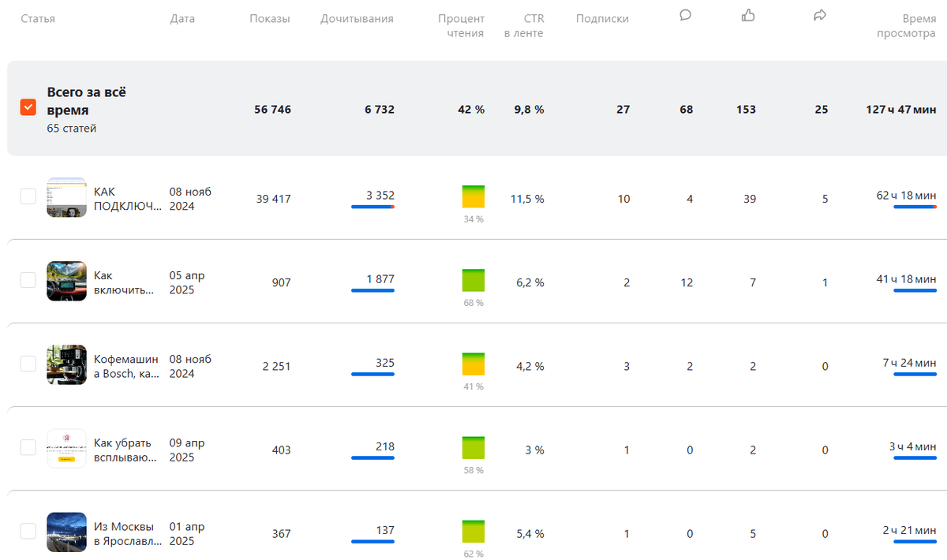Click the shares arrow column icon
Screen dimensions: 947x560
pyautogui.click(x=819, y=15)
